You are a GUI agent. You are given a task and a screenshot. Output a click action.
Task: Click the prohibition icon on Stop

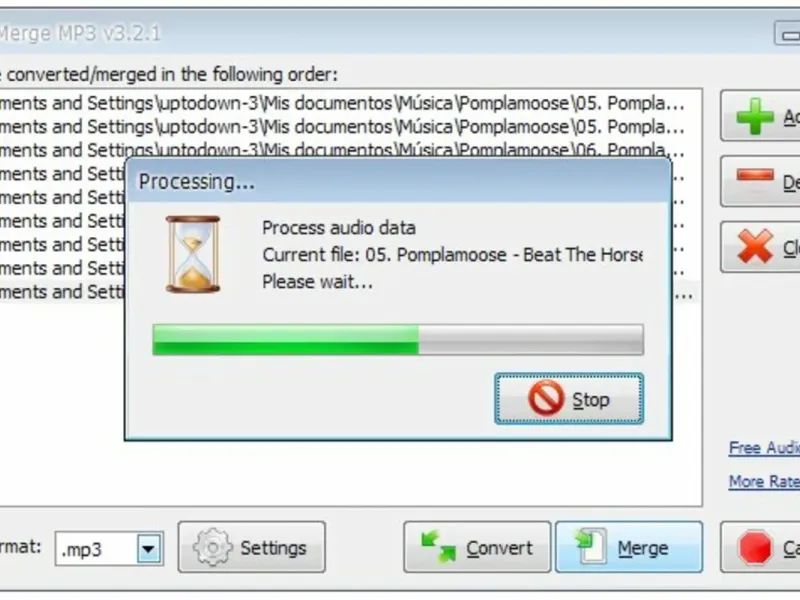tap(546, 398)
